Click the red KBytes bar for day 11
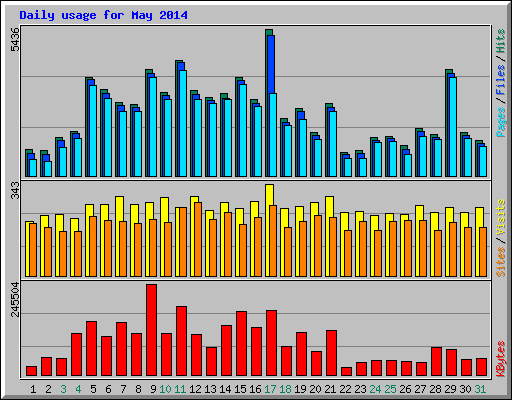512x400 pixels. click(181, 341)
